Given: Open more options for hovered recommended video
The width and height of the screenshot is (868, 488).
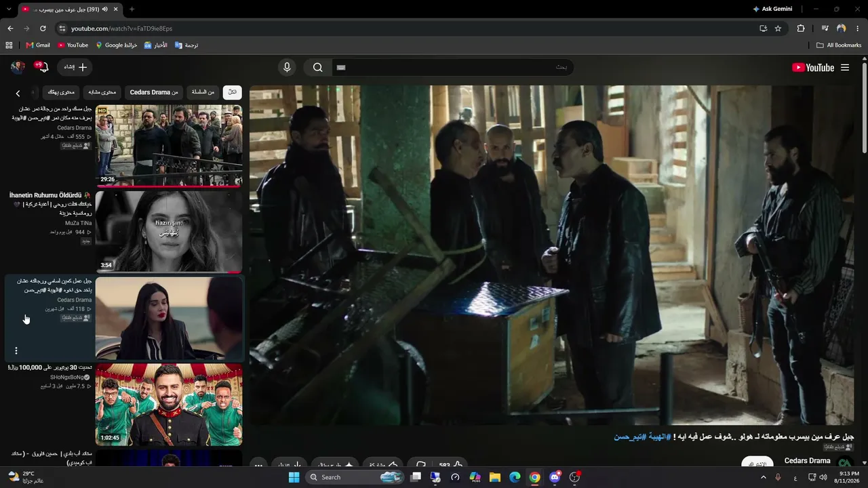Looking at the screenshot, I should pos(16,351).
